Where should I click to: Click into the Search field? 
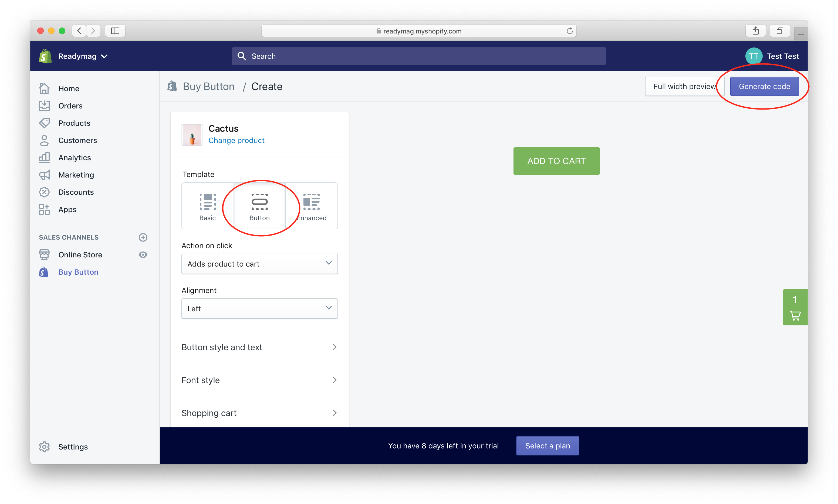coord(419,56)
